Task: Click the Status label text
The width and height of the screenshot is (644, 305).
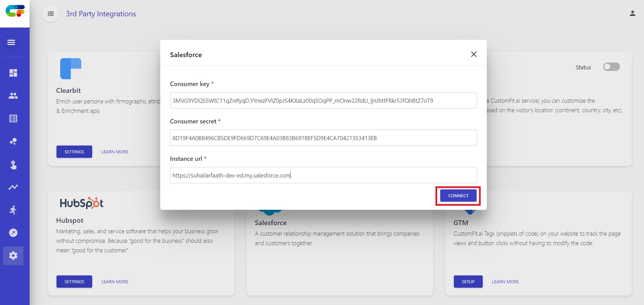Action: (583, 67)
